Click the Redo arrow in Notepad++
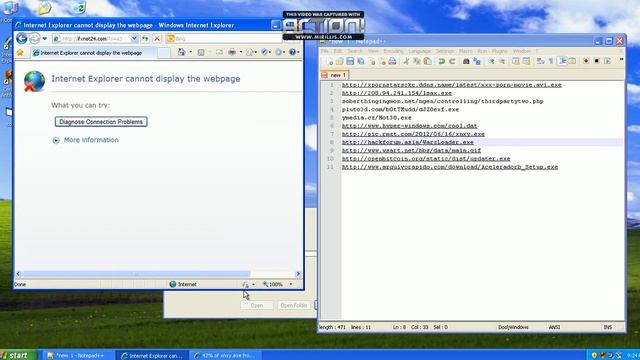Screen dimensions: 640x360 tap(452, 62)
